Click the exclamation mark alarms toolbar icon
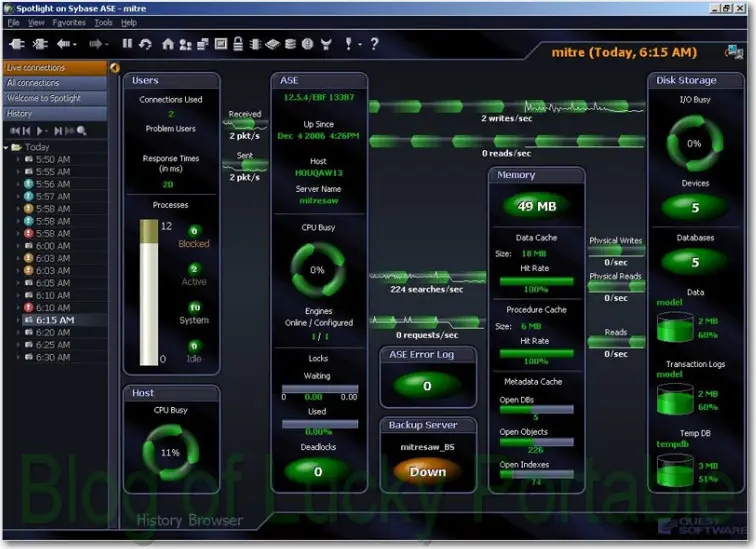The height and width of the screenshot is (549, 756). click(348, 44)
